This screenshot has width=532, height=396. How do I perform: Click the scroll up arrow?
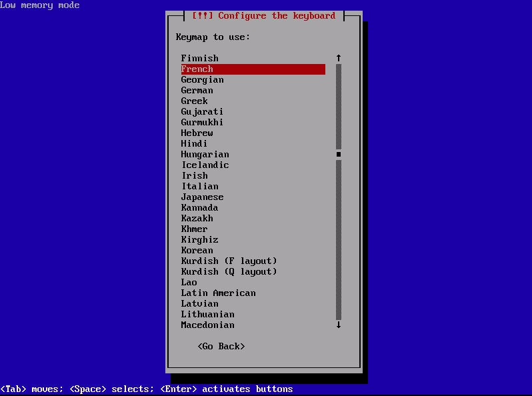(x=338, y=58)
